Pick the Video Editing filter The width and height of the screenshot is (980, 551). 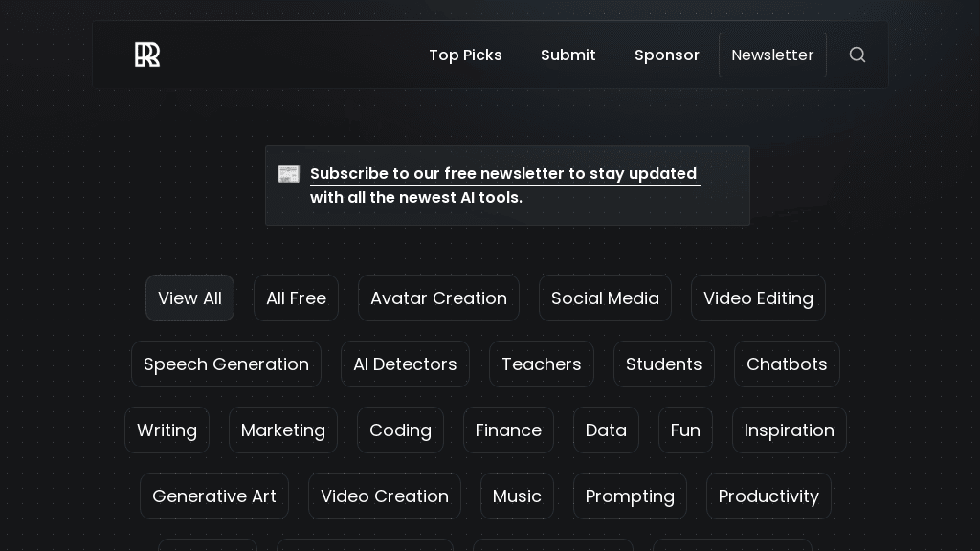click(x=758, y=298)
